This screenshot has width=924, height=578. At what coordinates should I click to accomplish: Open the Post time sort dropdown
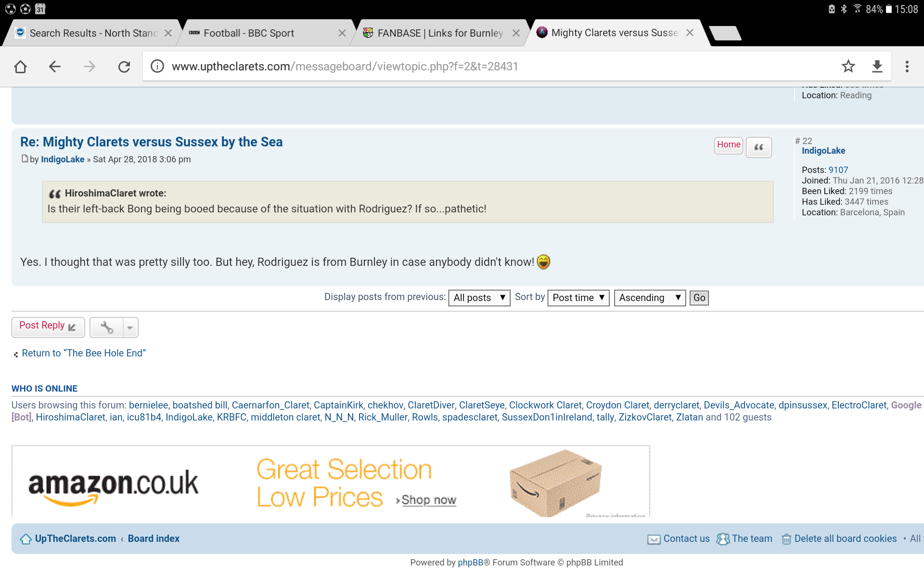578,298
